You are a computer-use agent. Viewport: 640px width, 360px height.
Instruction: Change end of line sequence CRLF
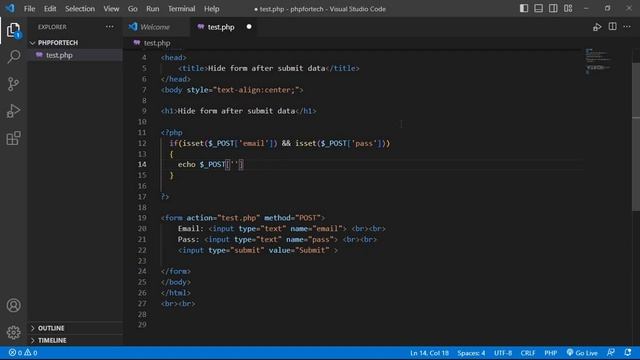tap(528, 353)
